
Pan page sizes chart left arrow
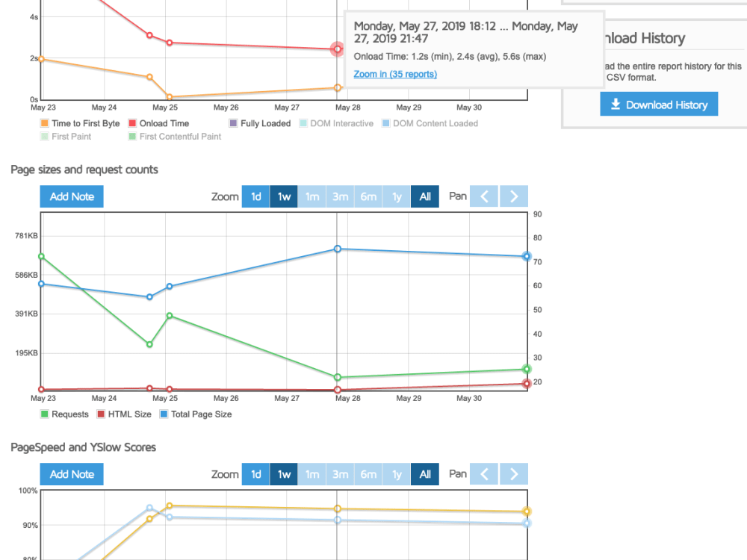click(484, 196)
